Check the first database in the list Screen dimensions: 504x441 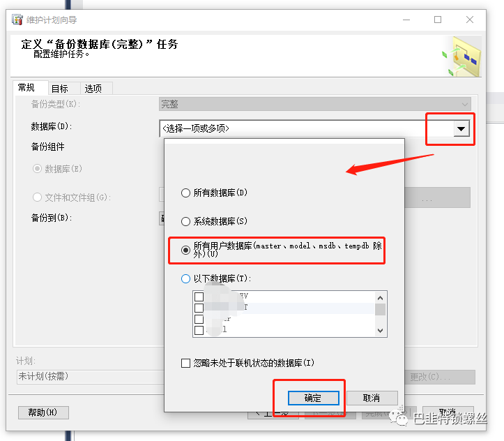199,297
